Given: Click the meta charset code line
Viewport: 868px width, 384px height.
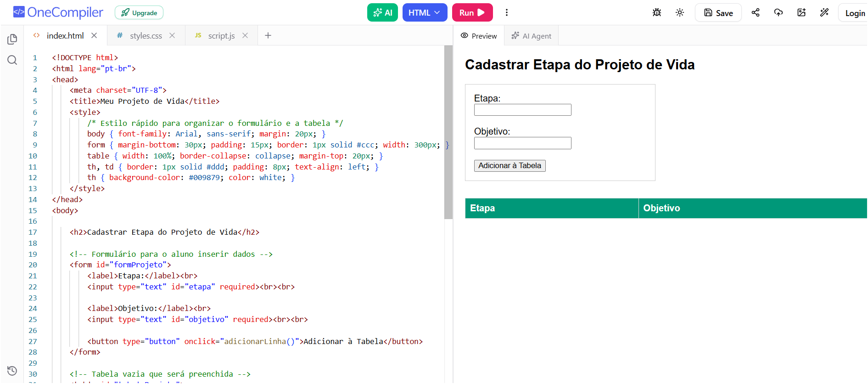Looking at the screenshot, I should pyautogui.click(x=118, y=90).
